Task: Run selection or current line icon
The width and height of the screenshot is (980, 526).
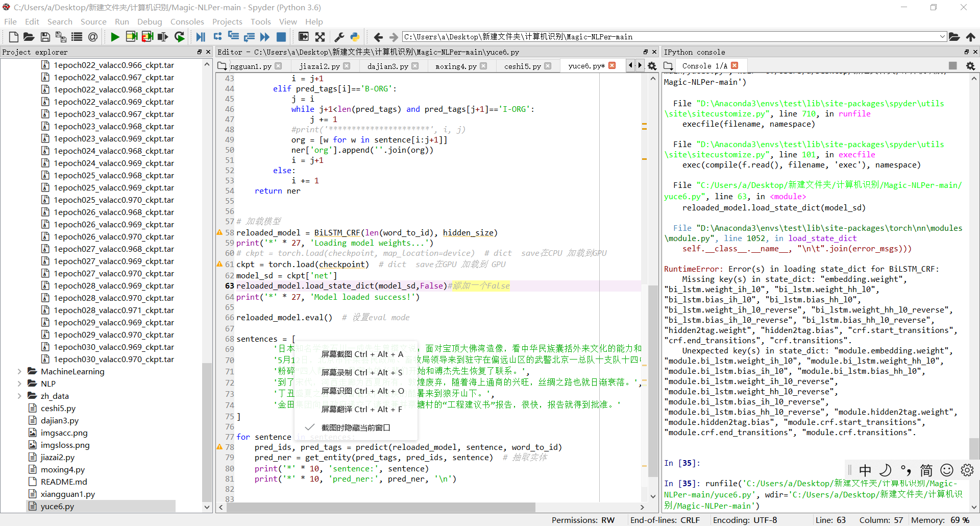Action: (x=163, y=37)
